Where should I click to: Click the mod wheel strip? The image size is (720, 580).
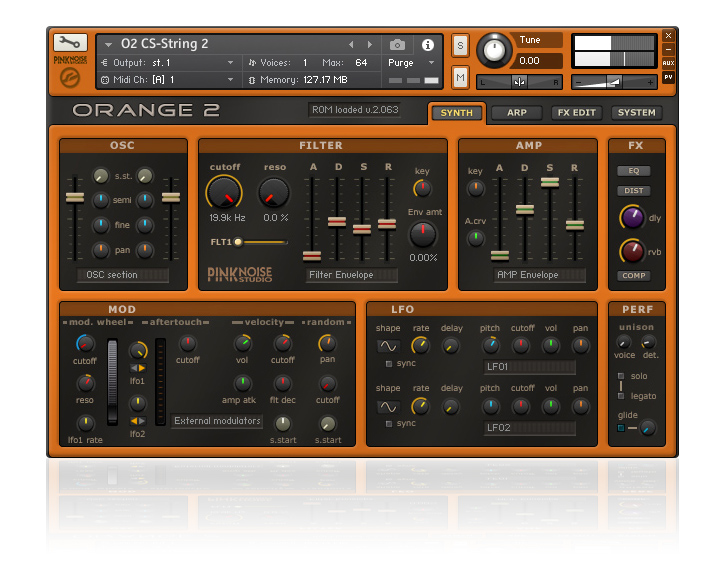click(x=112, y=382)
